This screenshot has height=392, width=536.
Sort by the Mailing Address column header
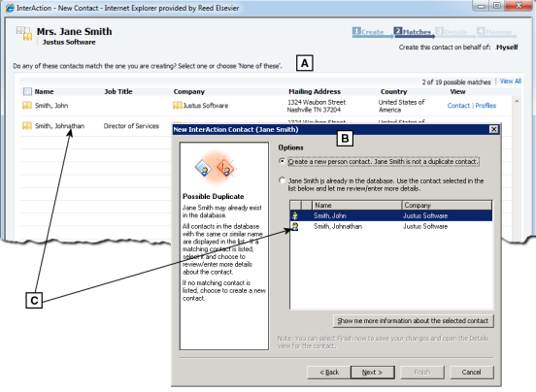pyautogui.click(x=315, y=91)
